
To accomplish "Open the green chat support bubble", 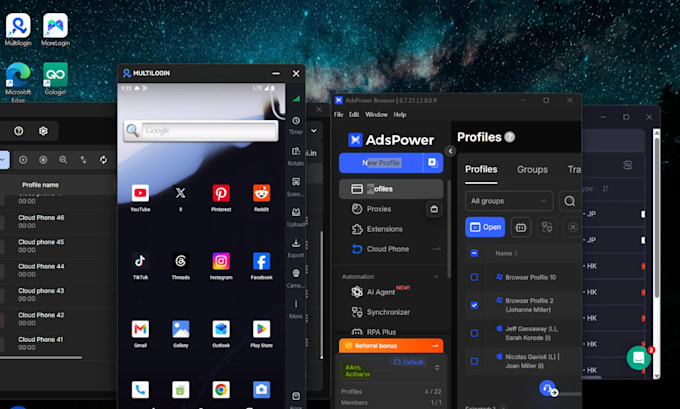I will [x=638, y=358].
